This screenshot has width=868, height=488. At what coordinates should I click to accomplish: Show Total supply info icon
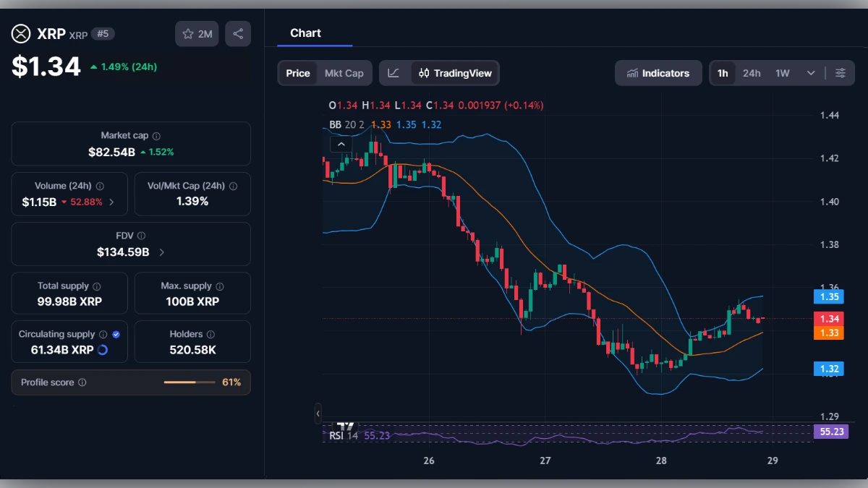97,286
